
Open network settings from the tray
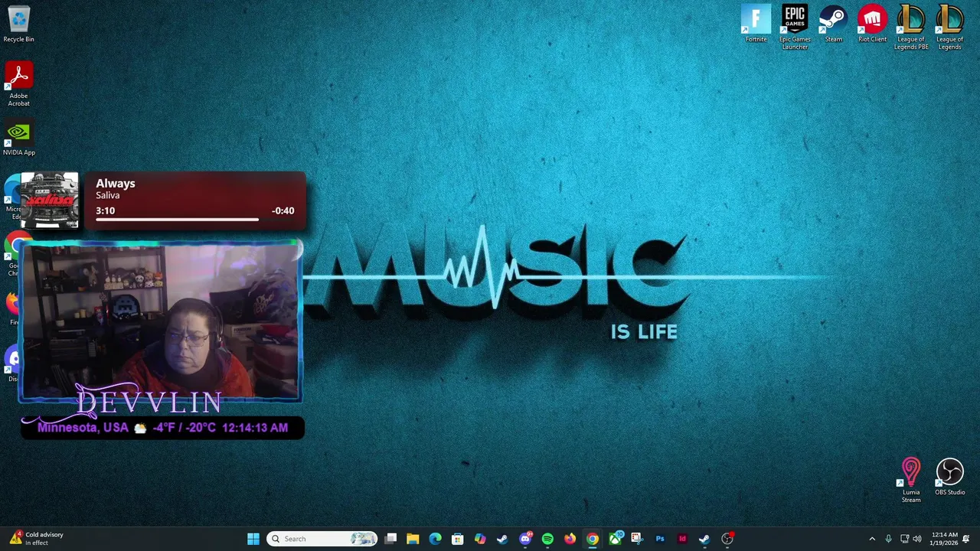(904, 539)
